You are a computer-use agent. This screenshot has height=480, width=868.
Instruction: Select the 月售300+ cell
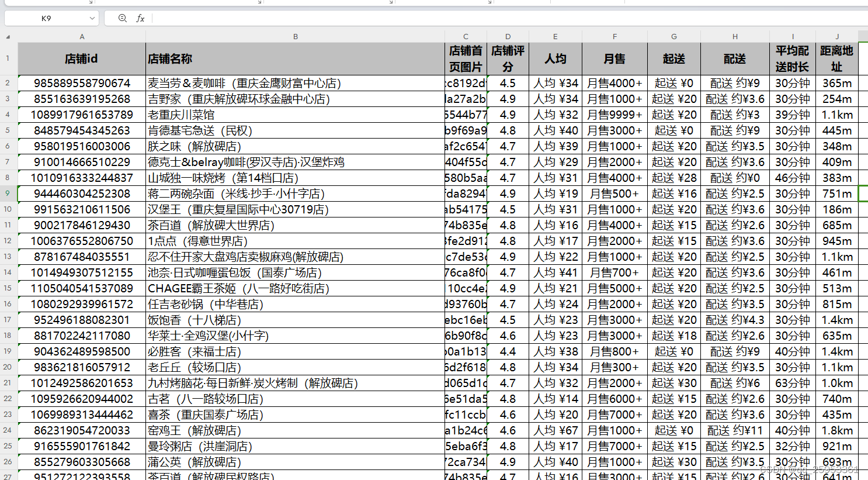point(614,367)
